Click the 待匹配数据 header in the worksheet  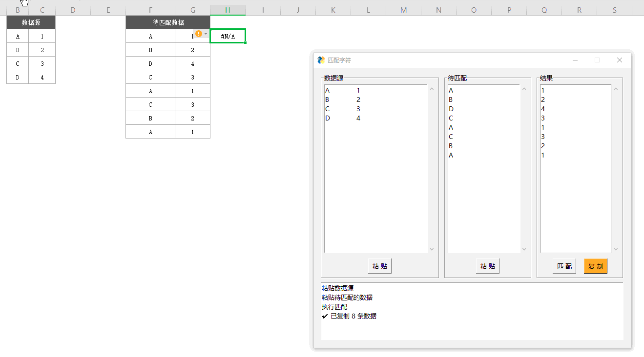168,22
